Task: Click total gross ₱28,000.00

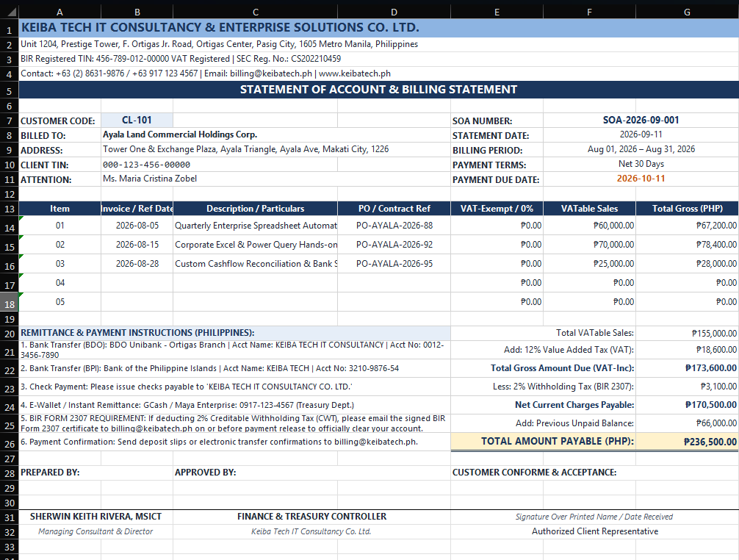Action: 687,264
